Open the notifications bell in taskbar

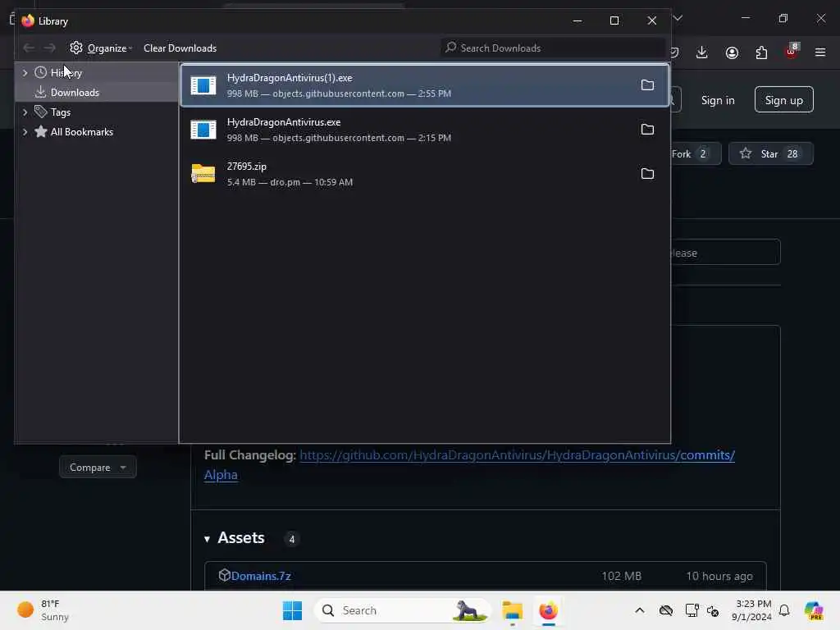tap(784, 610)
